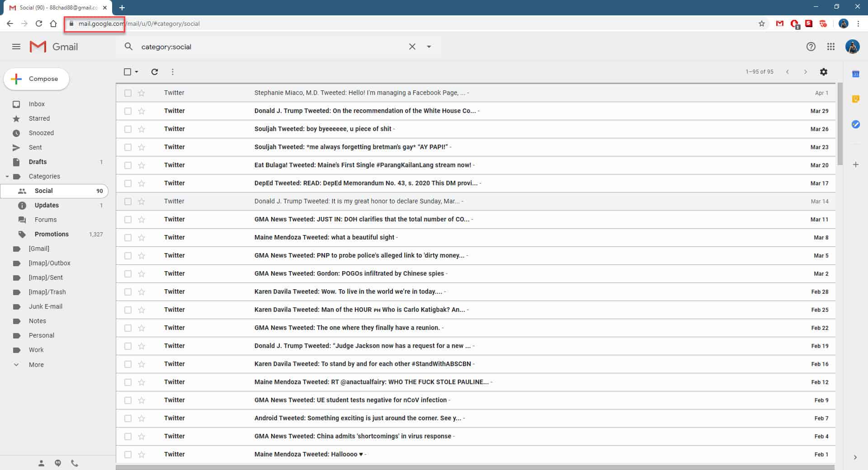This screenshot has height=470, width=868.
Task: Star the 'what a beautiful sight' email
Action: point(142,237)
